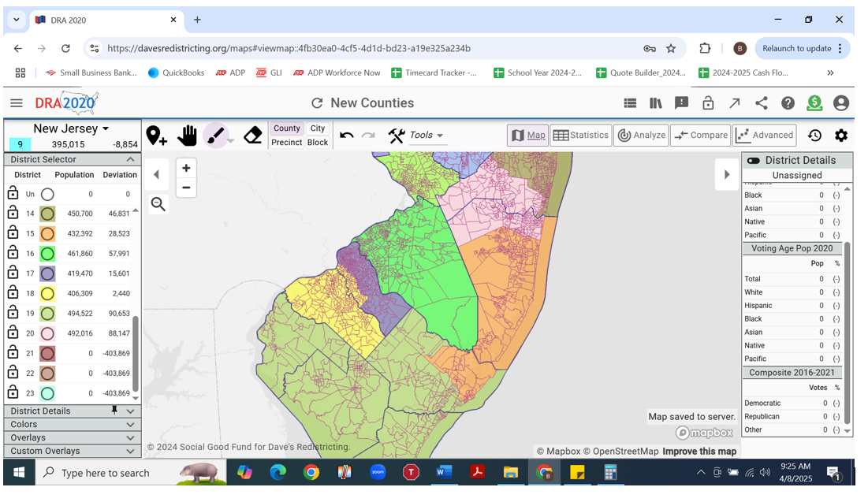Open the map settings gear
The image size is (868, 502).
(x=841, y=136)
